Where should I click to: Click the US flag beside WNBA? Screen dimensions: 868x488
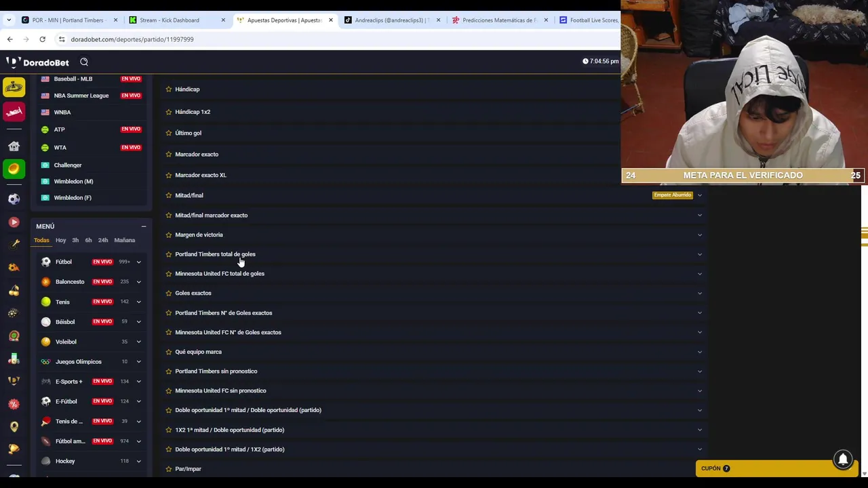click(x=45, y=112)
